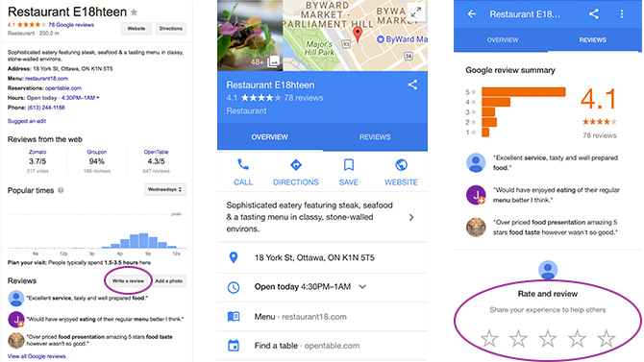
Task: Click the 1-star orange rating bar
Action: [485, 133]
